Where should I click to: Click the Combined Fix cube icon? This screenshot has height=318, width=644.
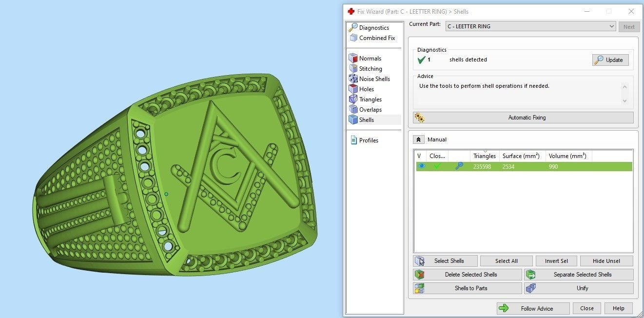353,38
